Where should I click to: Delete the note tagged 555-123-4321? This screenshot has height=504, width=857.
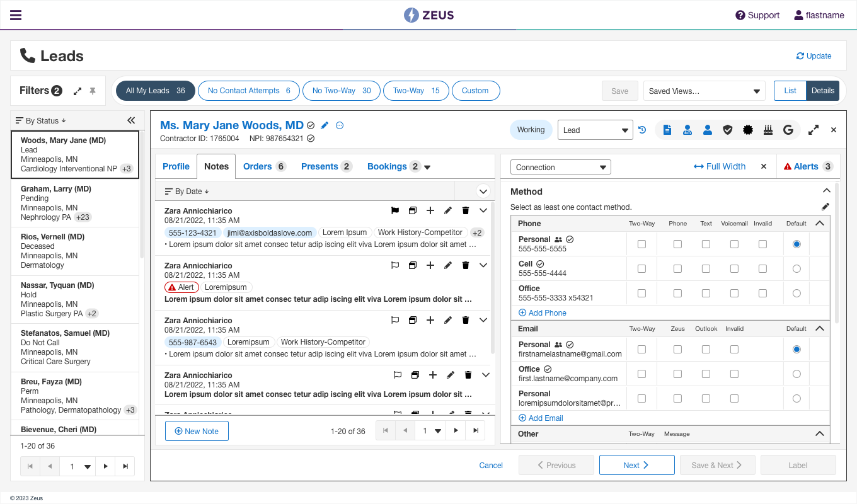pyautogui.click(x=466, y=211)
